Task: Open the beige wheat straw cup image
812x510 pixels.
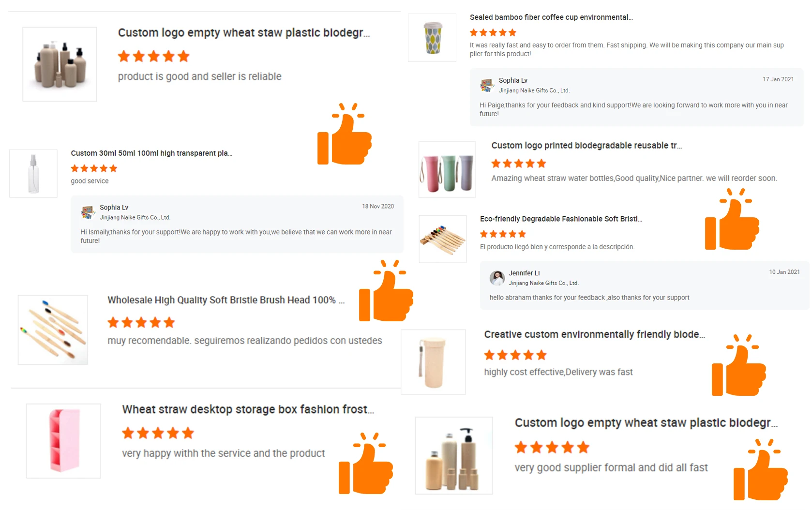Action: click(433, 362)
